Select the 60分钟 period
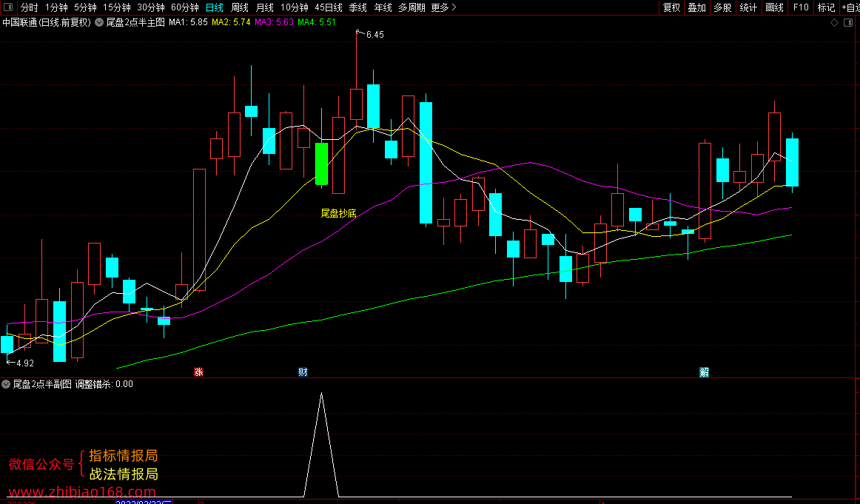 pyautogui.click(x=185, y=7)
